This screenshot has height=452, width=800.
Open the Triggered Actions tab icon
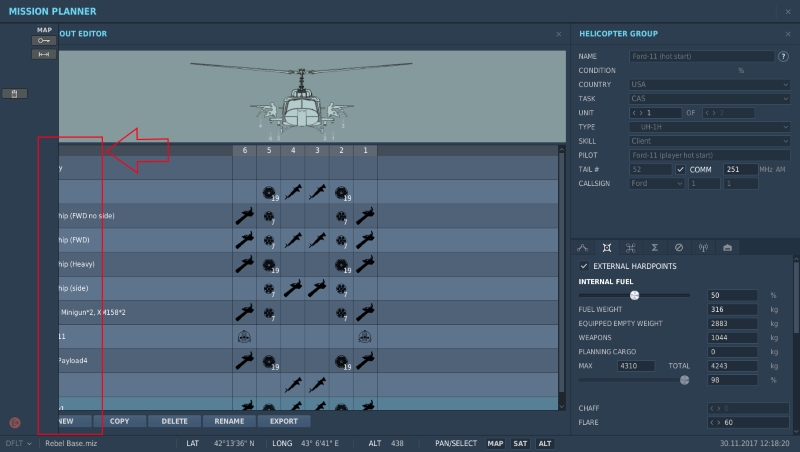point(631,248)
